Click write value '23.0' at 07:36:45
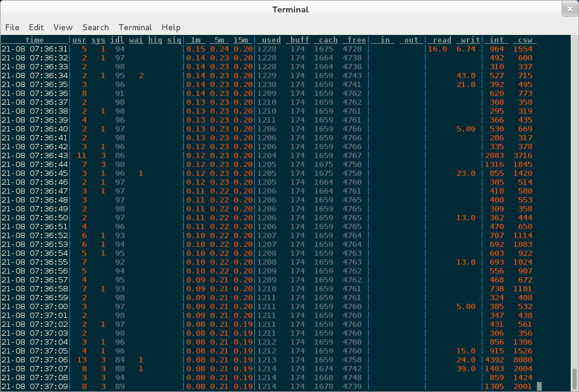Viewport: 579px width, 392px height. [x=466, y=173]
